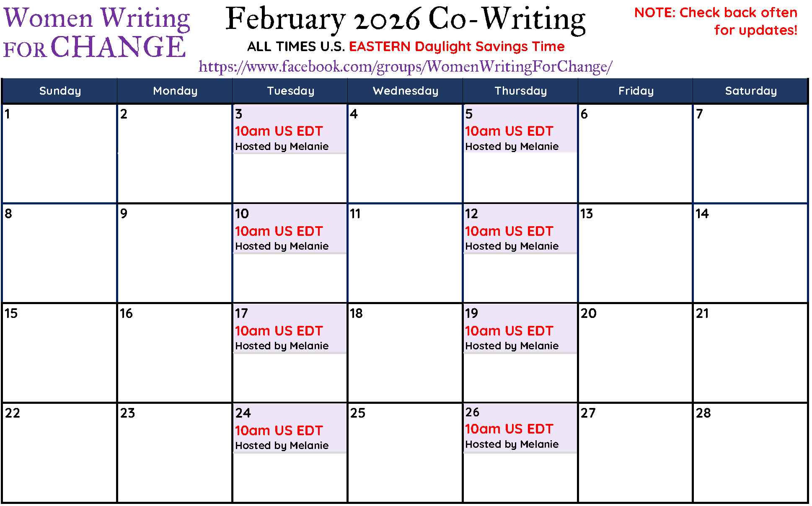The image size is (812, 506).
Task: Click the Sunday column header
Action: pyautogui.click(x=60, y=91)
